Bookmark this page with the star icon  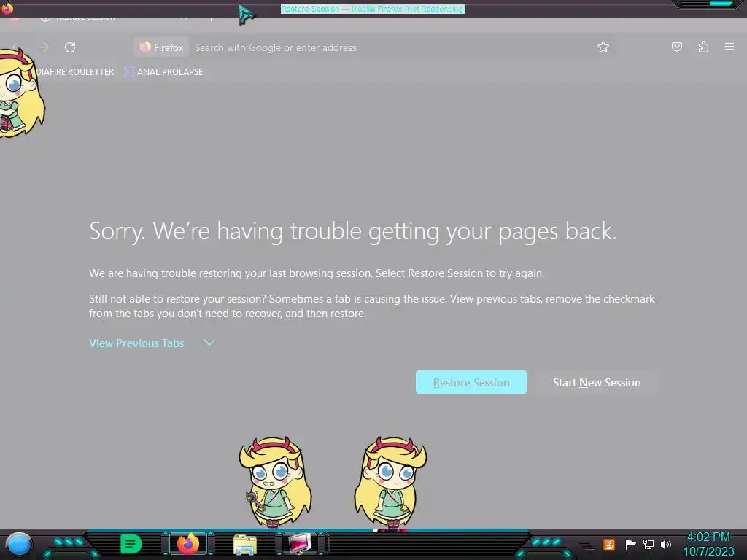tap(603, 47)
